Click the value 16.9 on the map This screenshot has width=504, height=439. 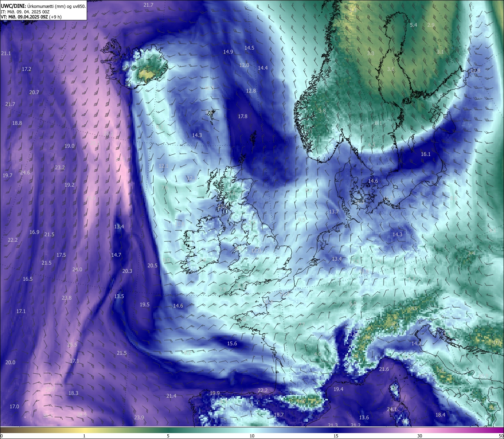[x=34, y=232]
